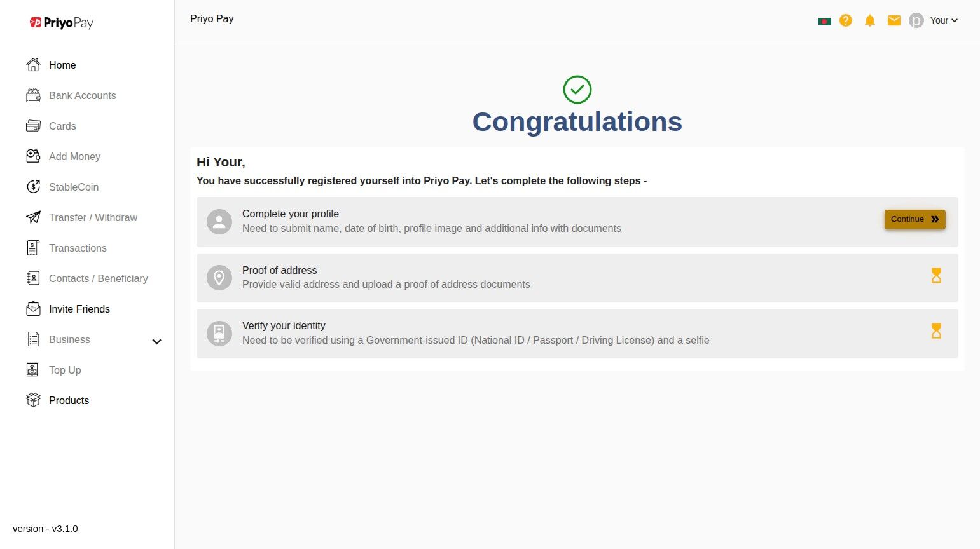Click the Add Money wallet icon

coord(33,156)
